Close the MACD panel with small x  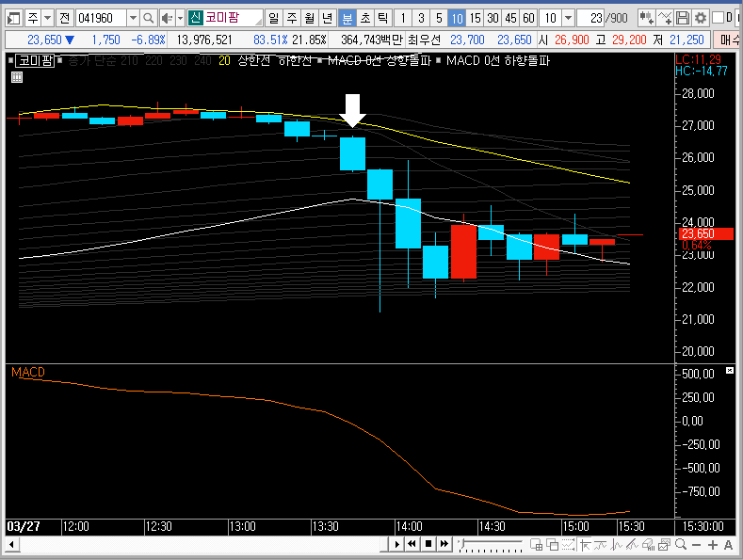[x=729, y=371]
